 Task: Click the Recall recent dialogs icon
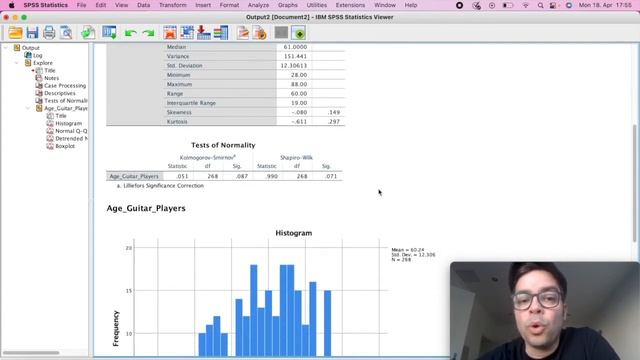tap(109, 33)
